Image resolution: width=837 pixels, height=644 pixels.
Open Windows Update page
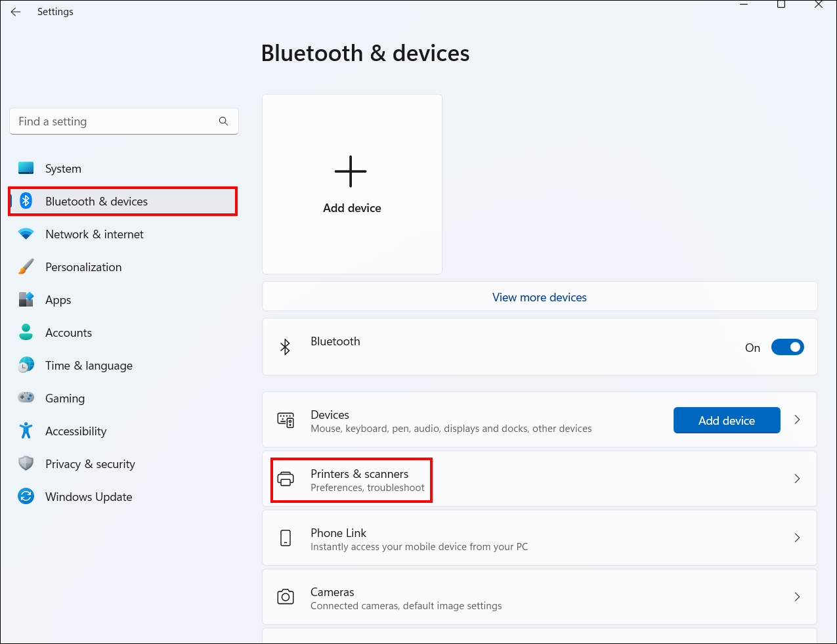tap(123, 497)
